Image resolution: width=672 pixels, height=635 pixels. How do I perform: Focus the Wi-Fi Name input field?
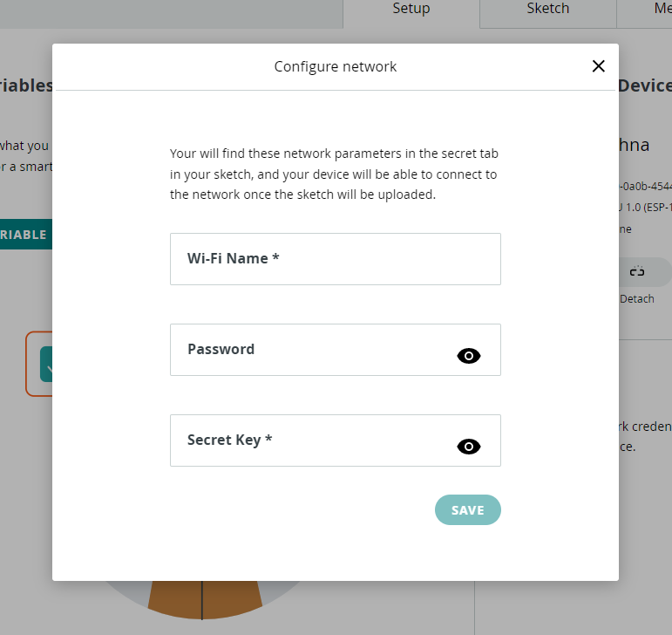pyautogui.click(x=336, y=259)
